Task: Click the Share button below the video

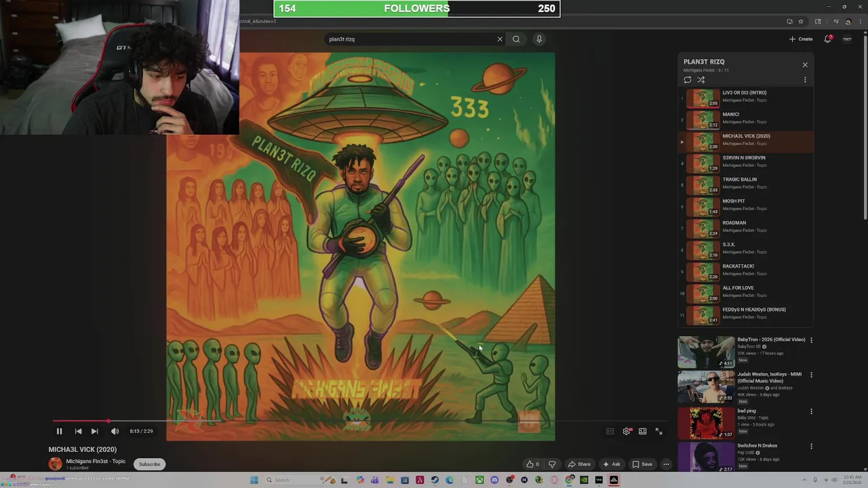Action: point(579,464)
